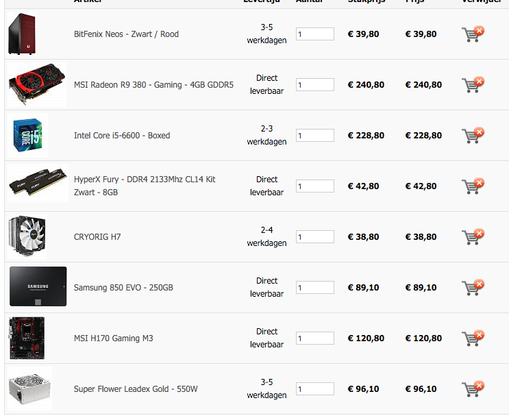Click quantity field for BitFenix Neos
The height and width of the screenshot is (420, 509).
point(315,34)
